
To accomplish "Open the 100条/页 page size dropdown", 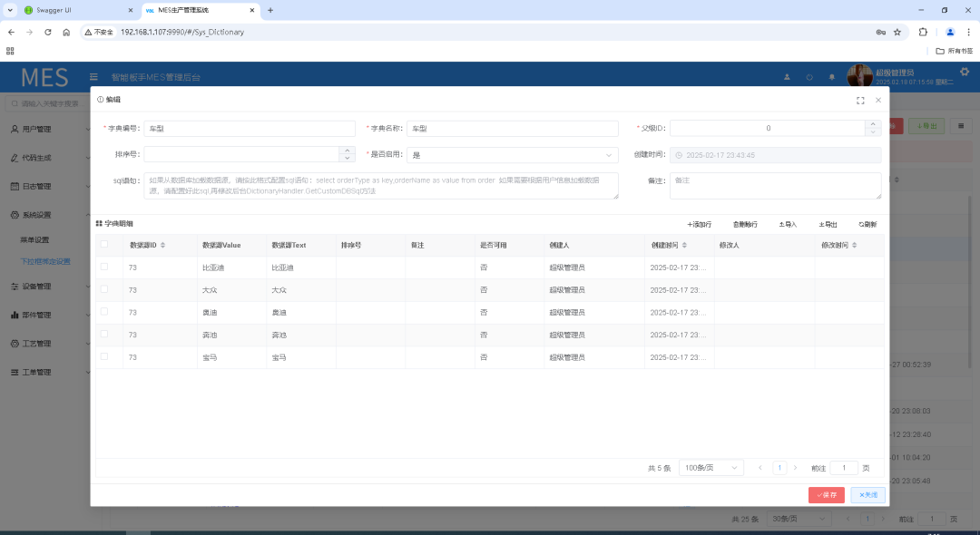I will (x=710, y=468).
